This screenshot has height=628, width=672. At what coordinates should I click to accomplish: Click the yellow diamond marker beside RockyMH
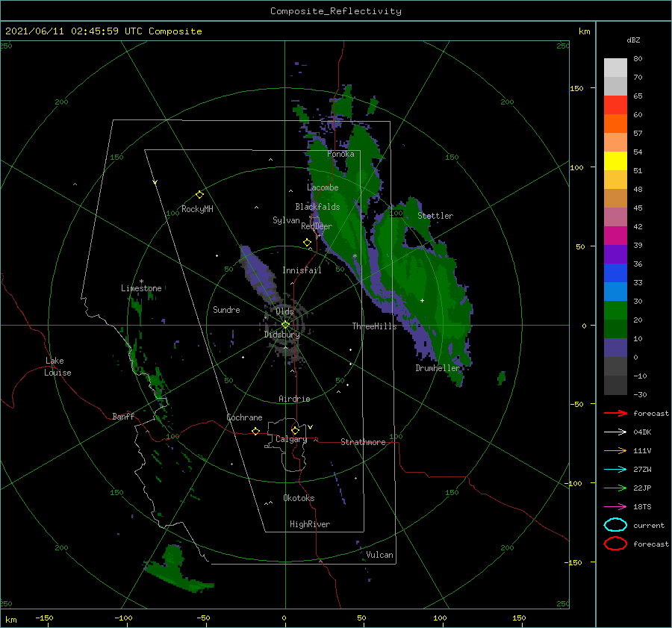coord(199,195)
